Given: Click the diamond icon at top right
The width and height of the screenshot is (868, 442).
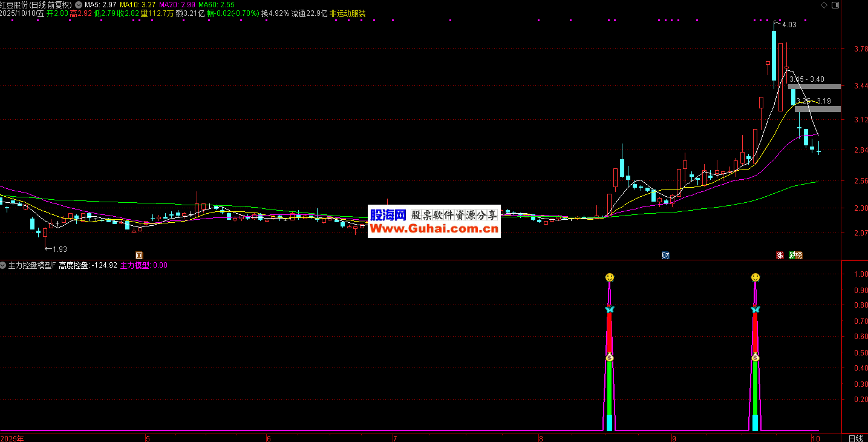Looking at the screenshot, I should [820, 4].
